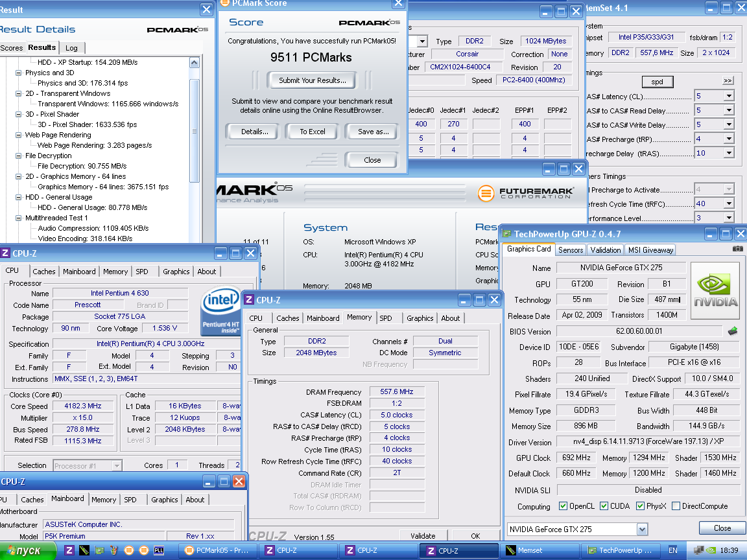Click Submit Your Results button
The image size is (747, 560).
pos(313,80)
